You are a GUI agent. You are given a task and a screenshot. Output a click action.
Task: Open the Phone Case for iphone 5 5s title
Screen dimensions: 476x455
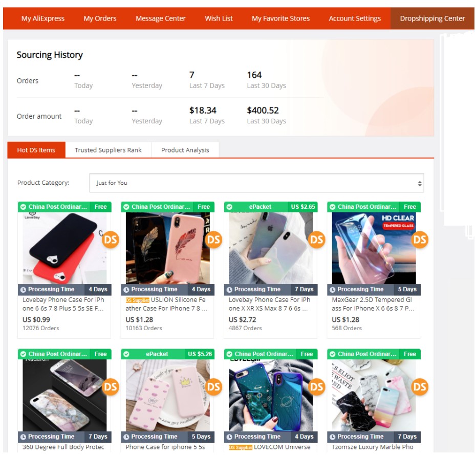165,447
